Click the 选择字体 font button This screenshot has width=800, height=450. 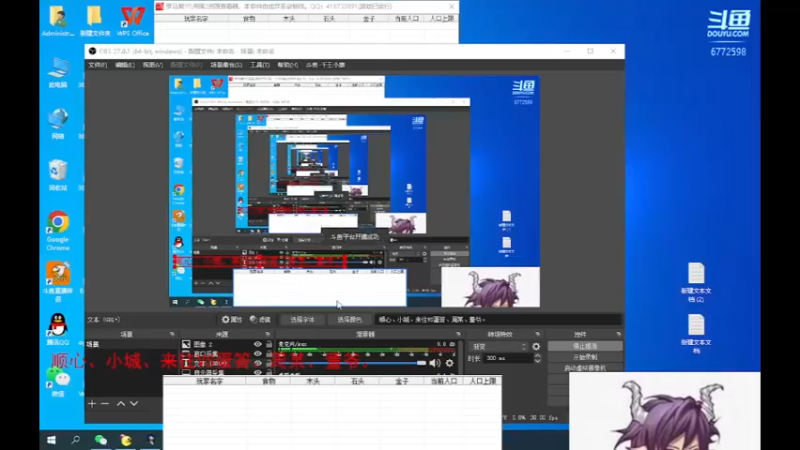(302, 319)
